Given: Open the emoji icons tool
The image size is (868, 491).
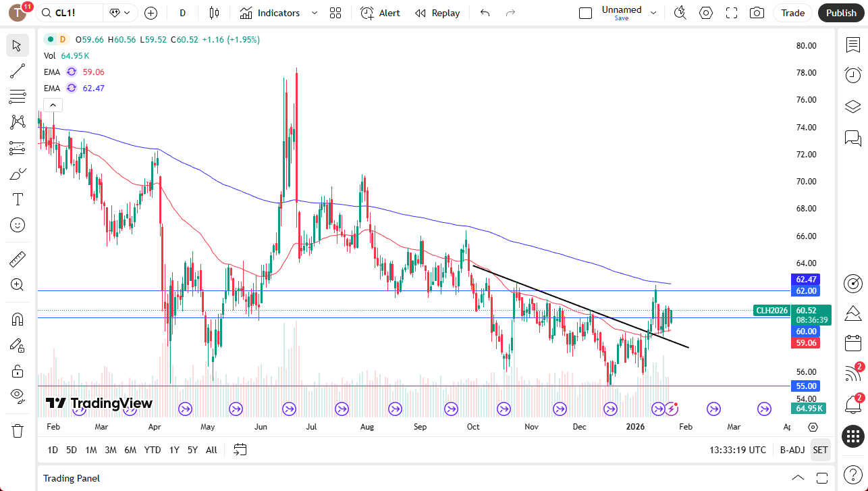Looking at the screenshot, I should [18, 225].
